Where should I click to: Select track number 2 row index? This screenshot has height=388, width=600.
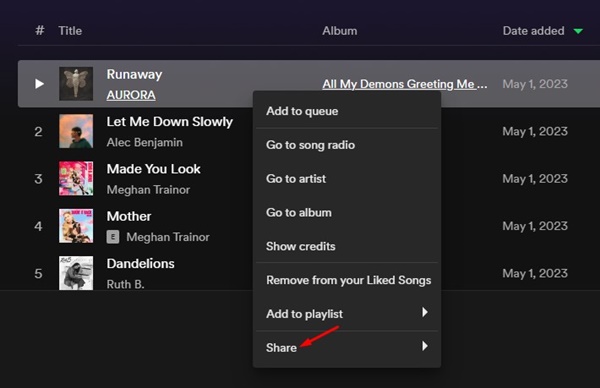pos(38,132)
